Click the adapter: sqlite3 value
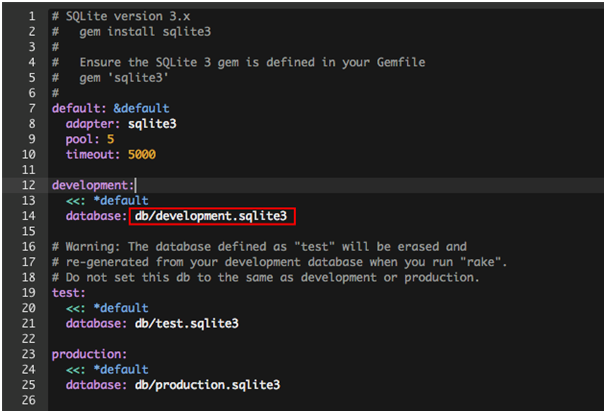The image size is (606, 413). tap(152, 124)
